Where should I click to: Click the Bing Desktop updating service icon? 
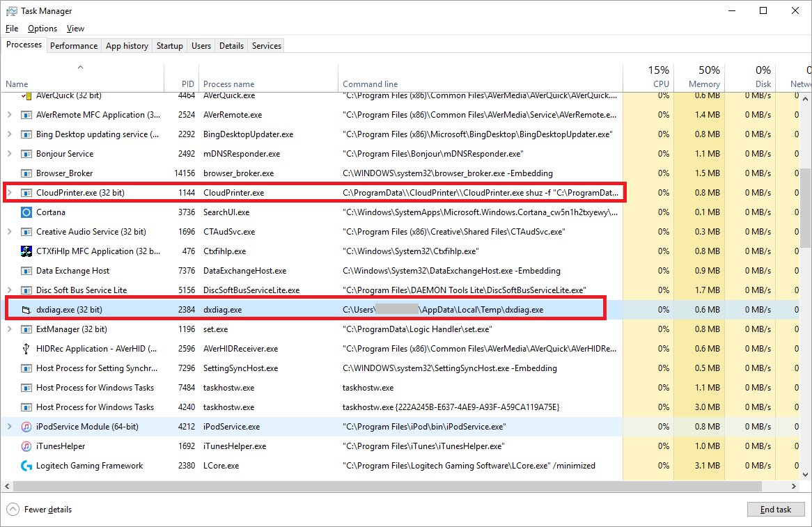point(26,134)
